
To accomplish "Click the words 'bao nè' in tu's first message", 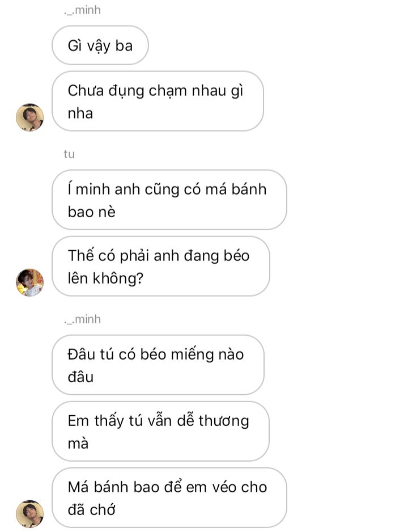I will (x=91, y=212).
